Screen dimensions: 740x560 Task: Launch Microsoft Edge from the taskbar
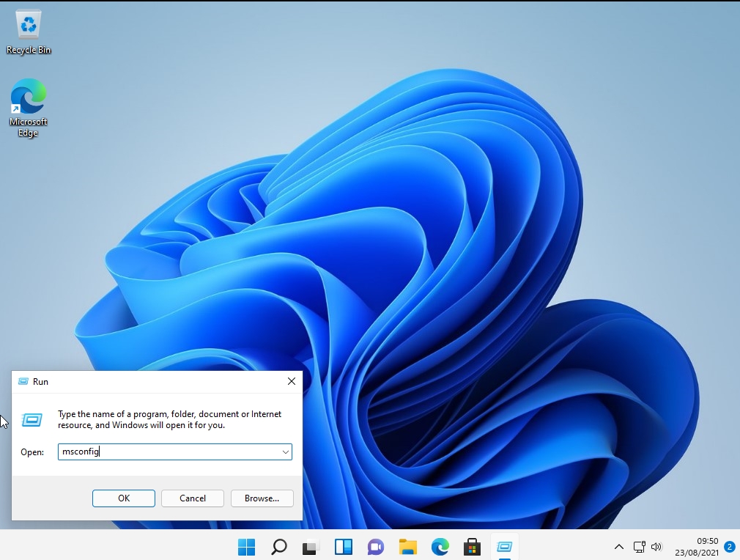point(440,547)
